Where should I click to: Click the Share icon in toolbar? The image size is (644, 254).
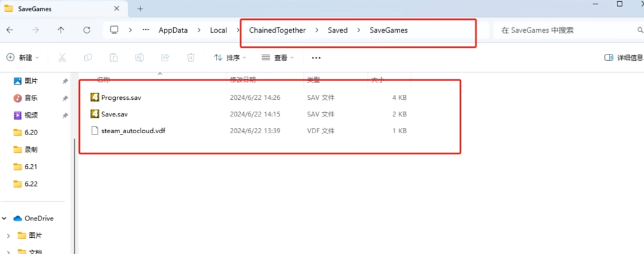coord(165,58)
